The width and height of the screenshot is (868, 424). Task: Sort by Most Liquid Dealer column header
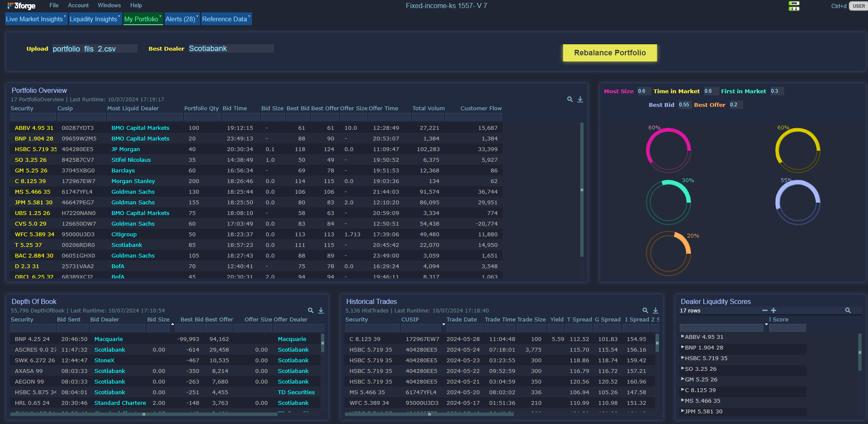133,108
